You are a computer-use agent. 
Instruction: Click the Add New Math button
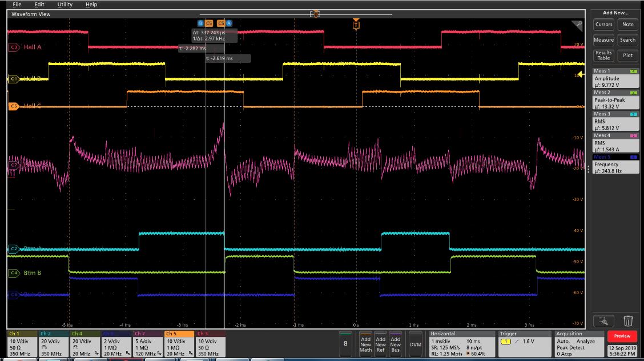(x=365, y=344)
